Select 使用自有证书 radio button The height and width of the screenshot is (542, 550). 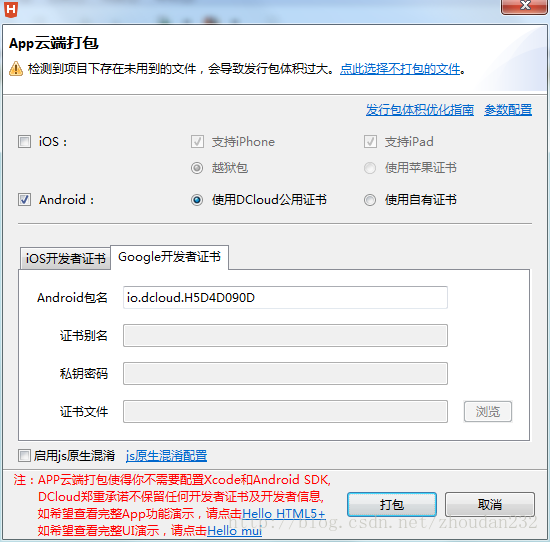point(370,200)
